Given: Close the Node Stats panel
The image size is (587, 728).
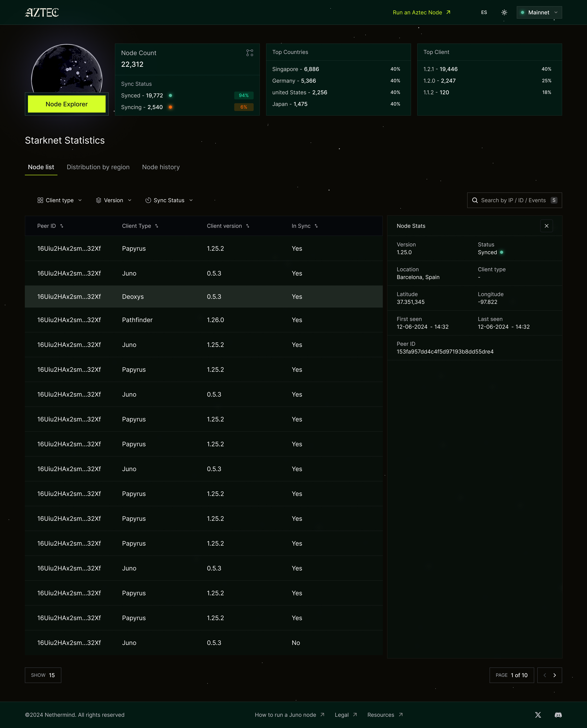Looking at the screenshot, I should click(x=546, y=226).
